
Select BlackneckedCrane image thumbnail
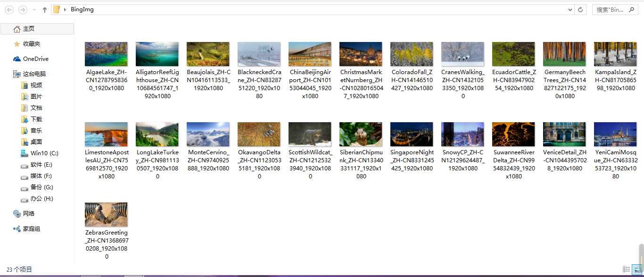click(259, 54)
